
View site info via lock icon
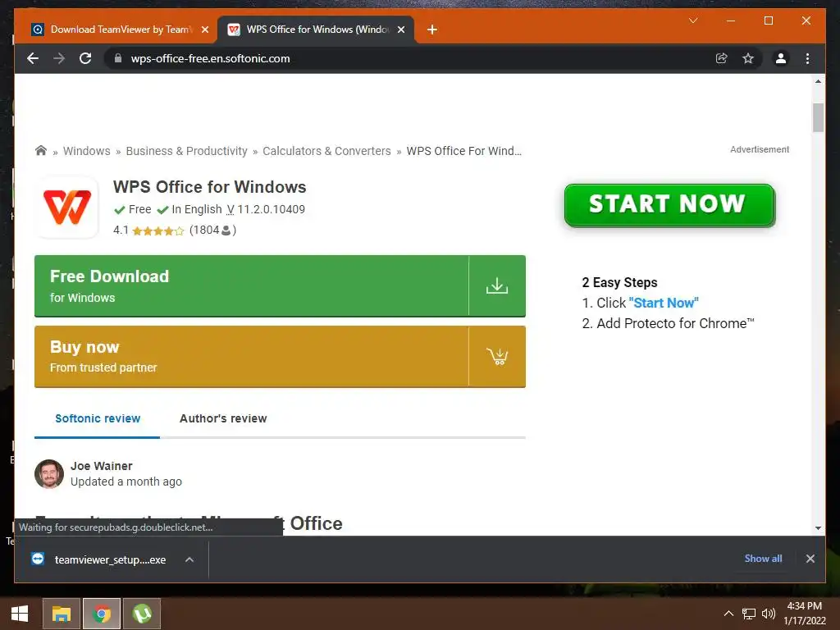pos(118,58)
